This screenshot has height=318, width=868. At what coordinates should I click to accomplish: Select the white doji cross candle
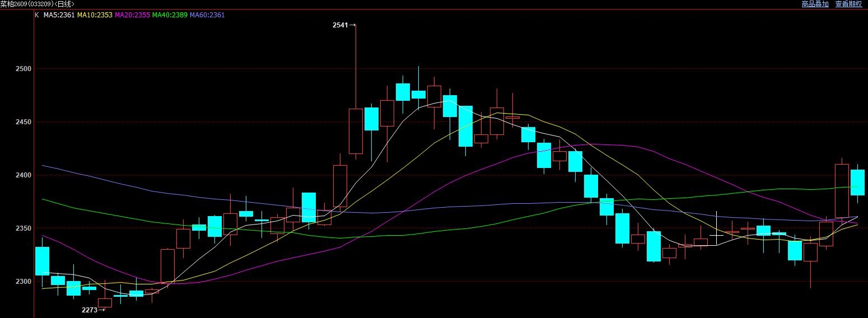pos(716,235)
